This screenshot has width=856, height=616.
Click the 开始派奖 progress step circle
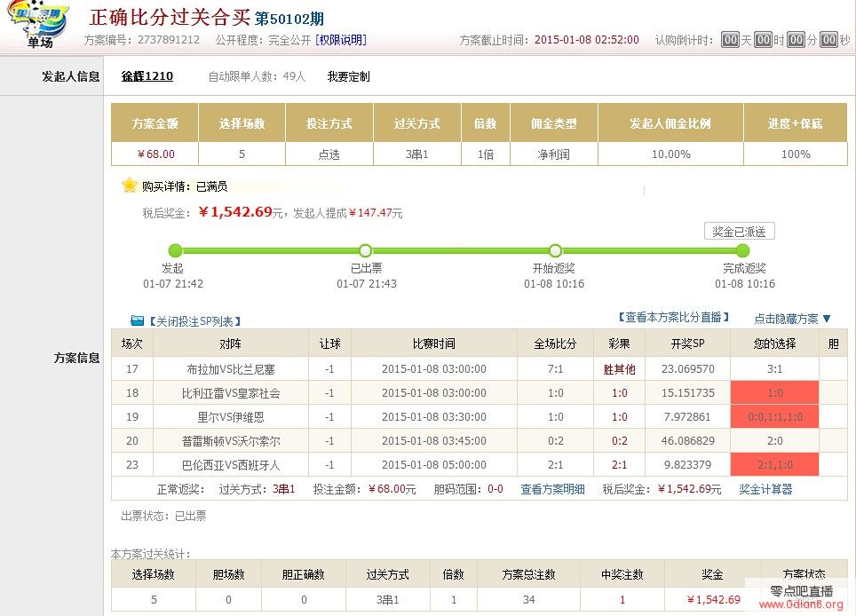pos(556,250)
